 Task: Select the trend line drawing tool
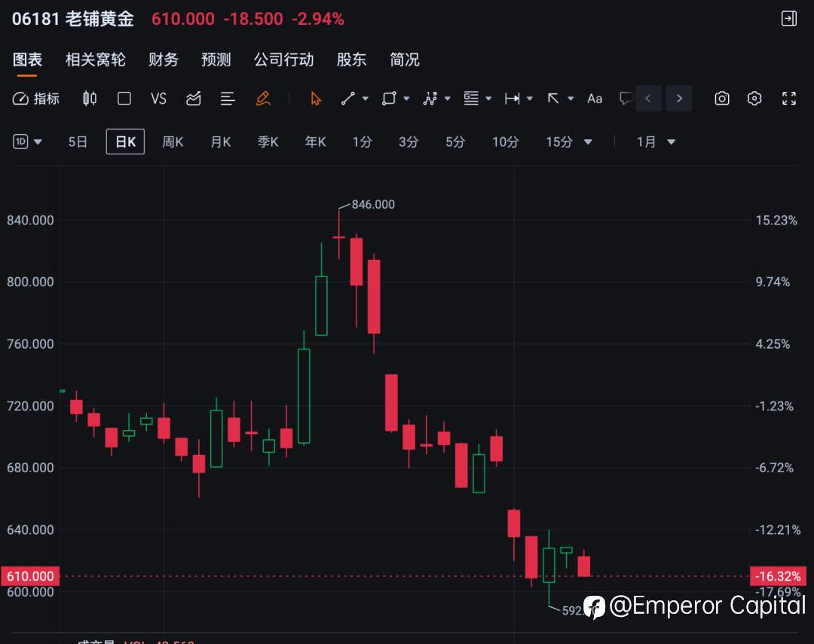click(x=348, y=98)
